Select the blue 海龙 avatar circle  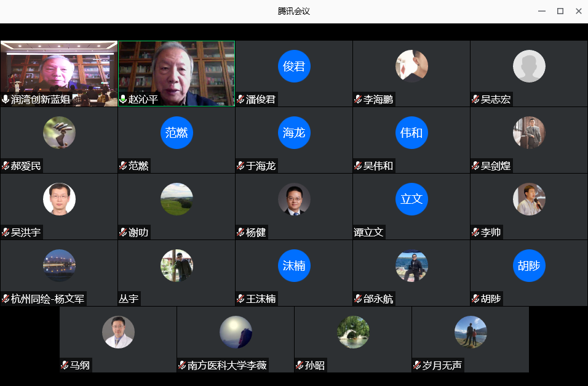click(294, 132)
